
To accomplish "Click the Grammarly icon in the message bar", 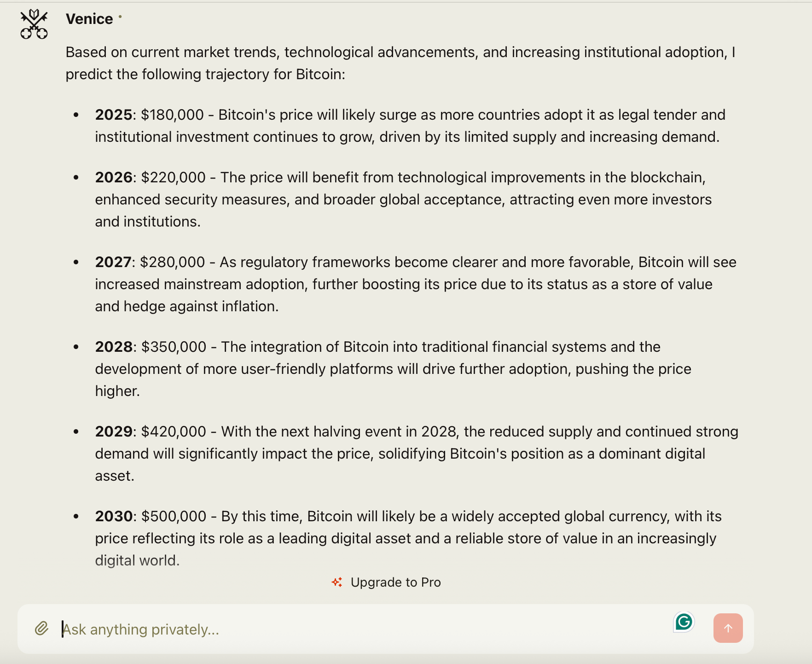I will click(684, 622).
